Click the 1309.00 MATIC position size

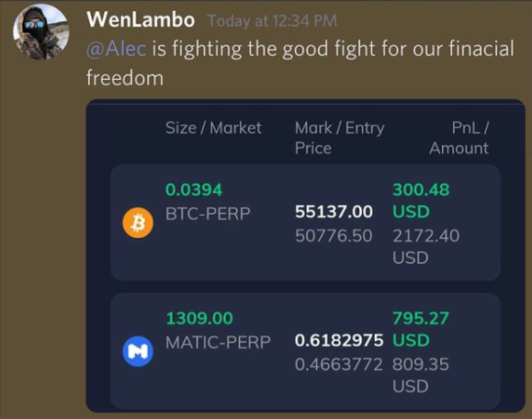199,318
